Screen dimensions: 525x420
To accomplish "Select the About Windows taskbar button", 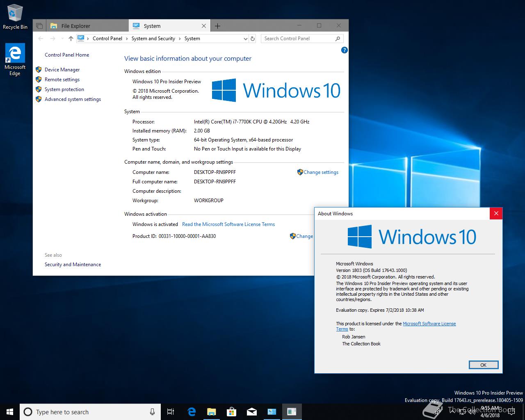I will (x=292, y=412).
